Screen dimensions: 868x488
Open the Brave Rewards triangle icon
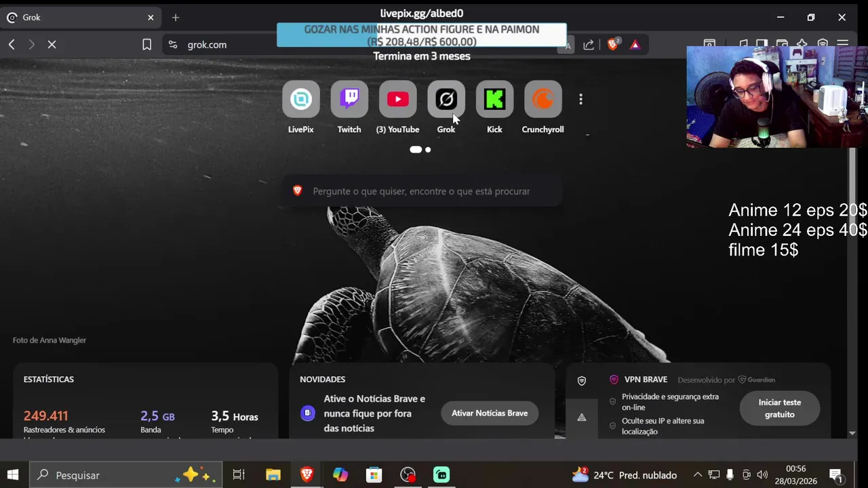[635, 45]
